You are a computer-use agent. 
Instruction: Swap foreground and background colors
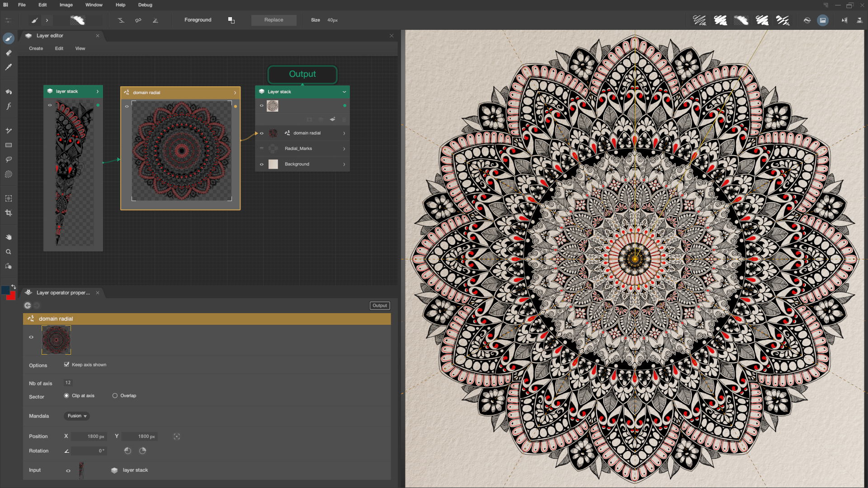14,286
